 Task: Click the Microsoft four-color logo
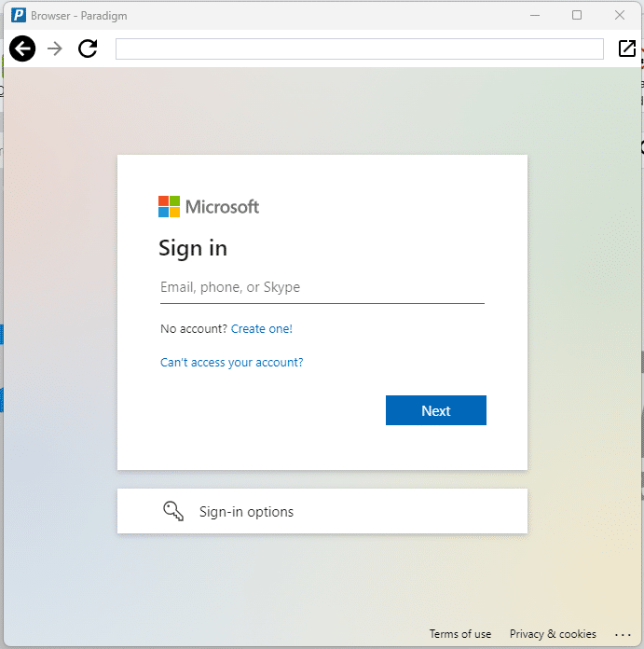coord(169,206)
